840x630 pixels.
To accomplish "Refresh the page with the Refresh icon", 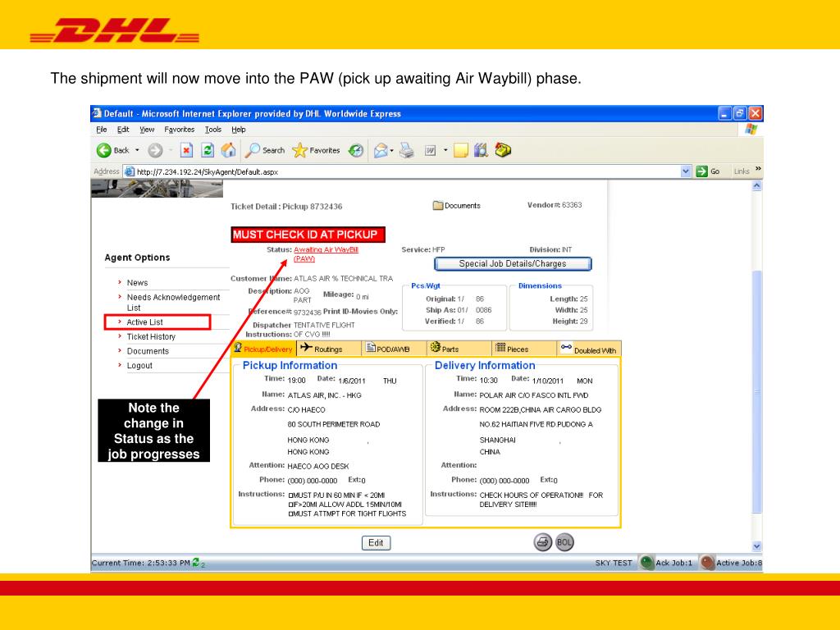I will [x=208, y=151].
